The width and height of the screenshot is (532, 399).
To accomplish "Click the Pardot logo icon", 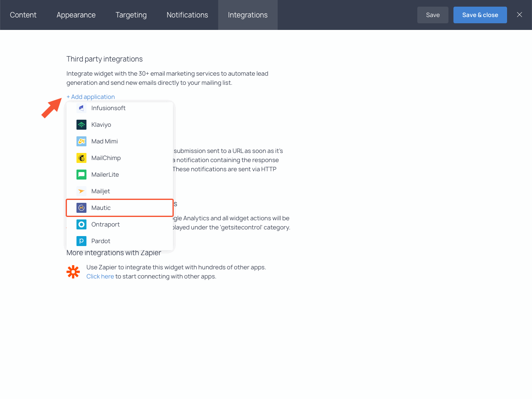I will tap(81, 241).
